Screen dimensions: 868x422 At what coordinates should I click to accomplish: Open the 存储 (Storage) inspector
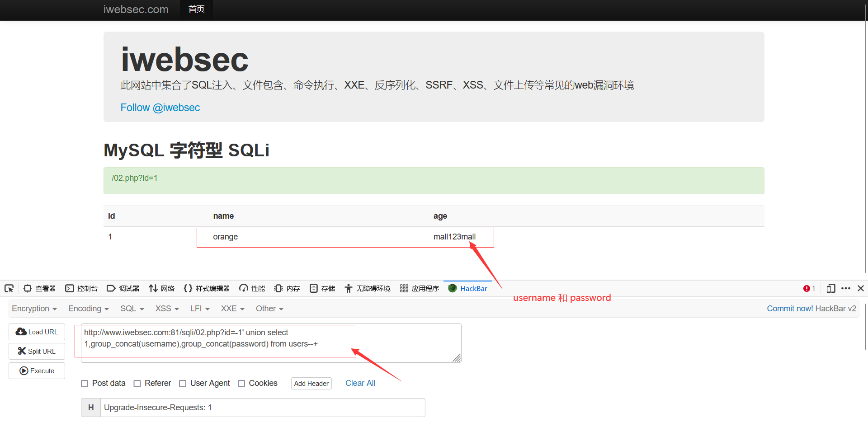point(322,288)
